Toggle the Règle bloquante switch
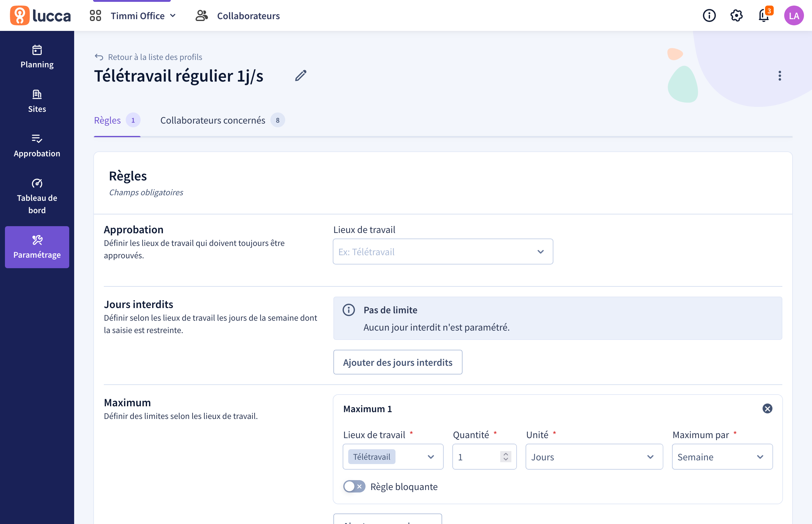The image size is (812, 524). tap(354, 486)
